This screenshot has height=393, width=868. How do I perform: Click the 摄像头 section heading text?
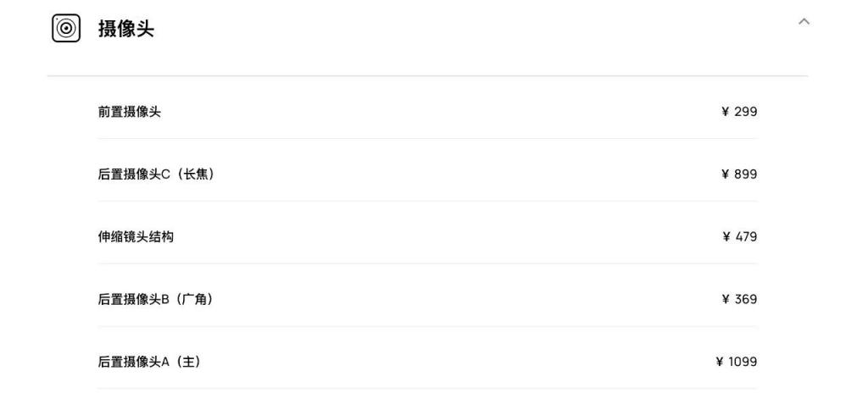pyautogui.click(x=126, y=29)
